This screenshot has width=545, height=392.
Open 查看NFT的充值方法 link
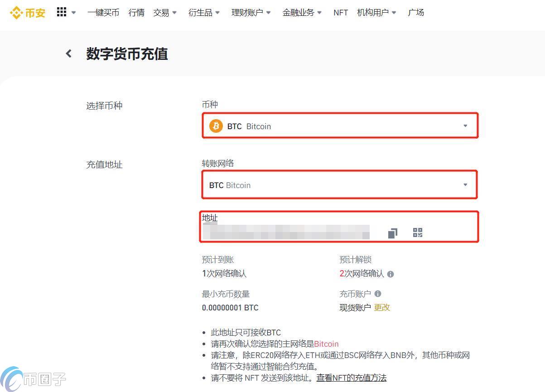coord(352,378)
